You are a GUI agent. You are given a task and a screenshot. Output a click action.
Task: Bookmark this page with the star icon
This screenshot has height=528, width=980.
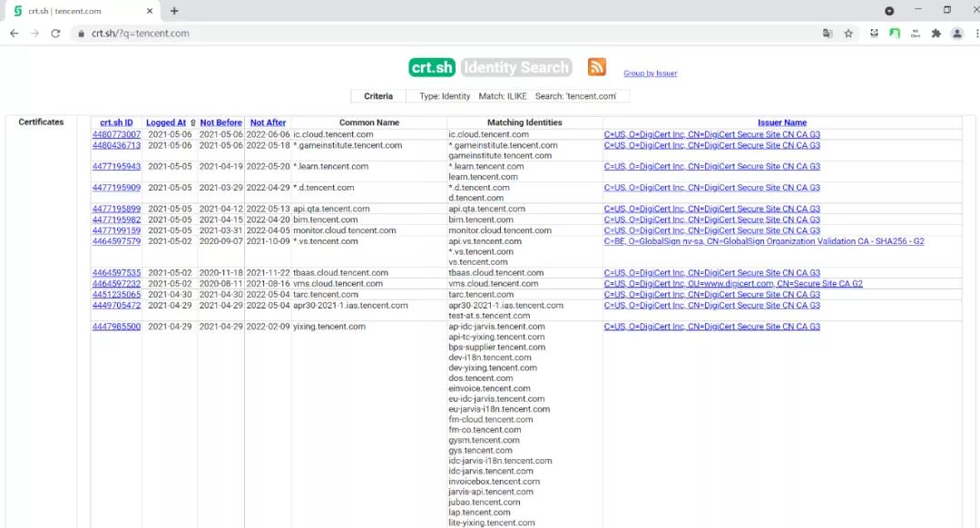click(848, 34)
